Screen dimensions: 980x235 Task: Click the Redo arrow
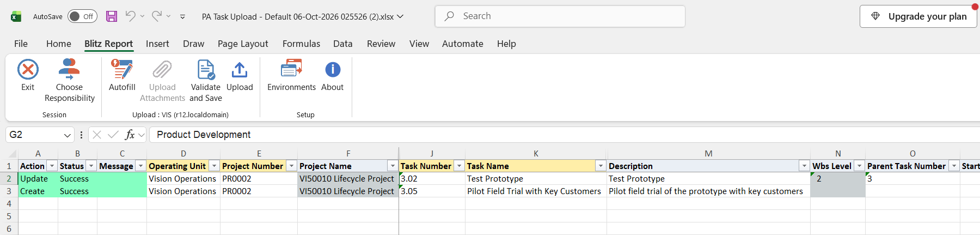[156, 16]
